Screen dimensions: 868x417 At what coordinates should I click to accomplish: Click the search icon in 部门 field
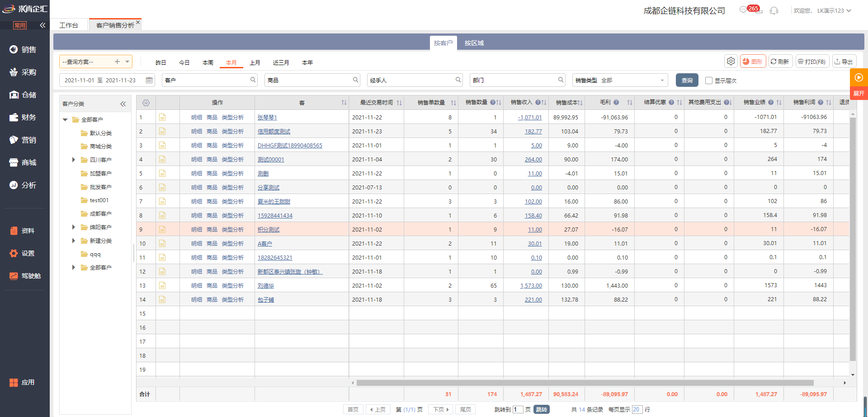(561, 80)
